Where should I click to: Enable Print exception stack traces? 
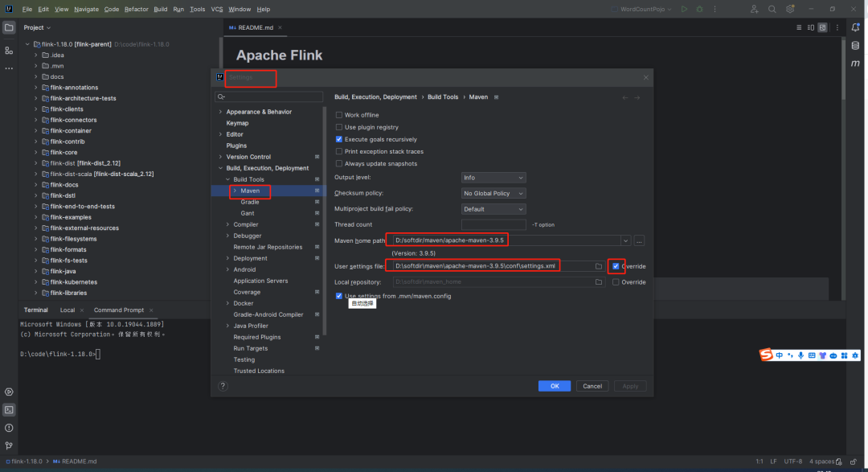point(339,152)
